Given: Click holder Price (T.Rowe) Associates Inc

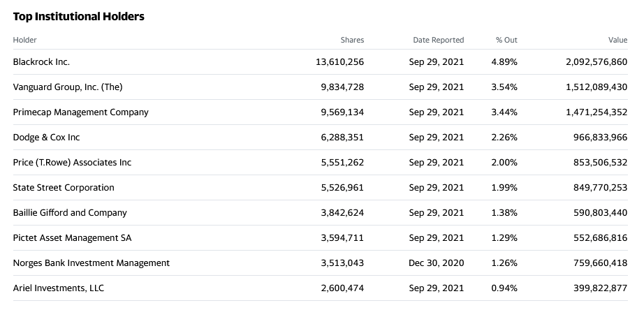Looking at the screenshot, I should 72,162.
